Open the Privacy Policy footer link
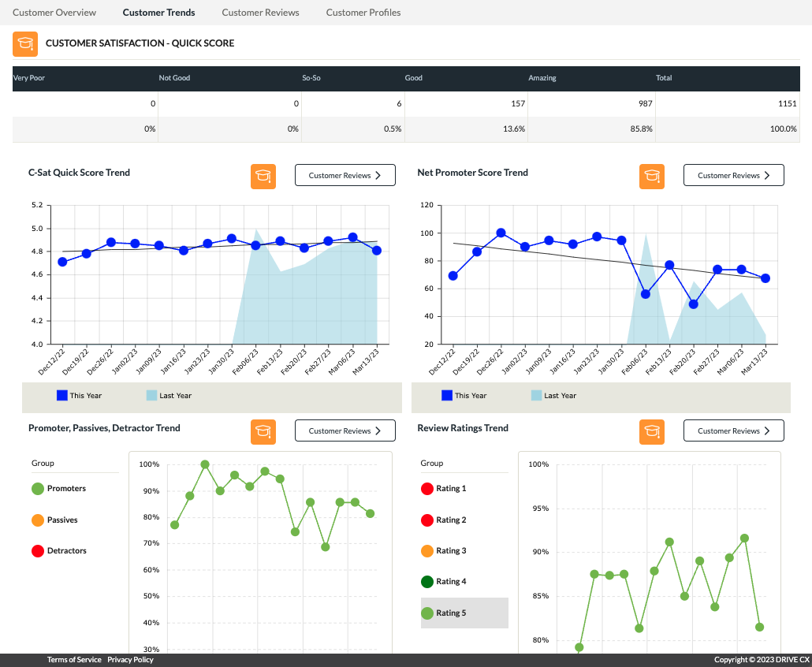 tap(131, 660)
